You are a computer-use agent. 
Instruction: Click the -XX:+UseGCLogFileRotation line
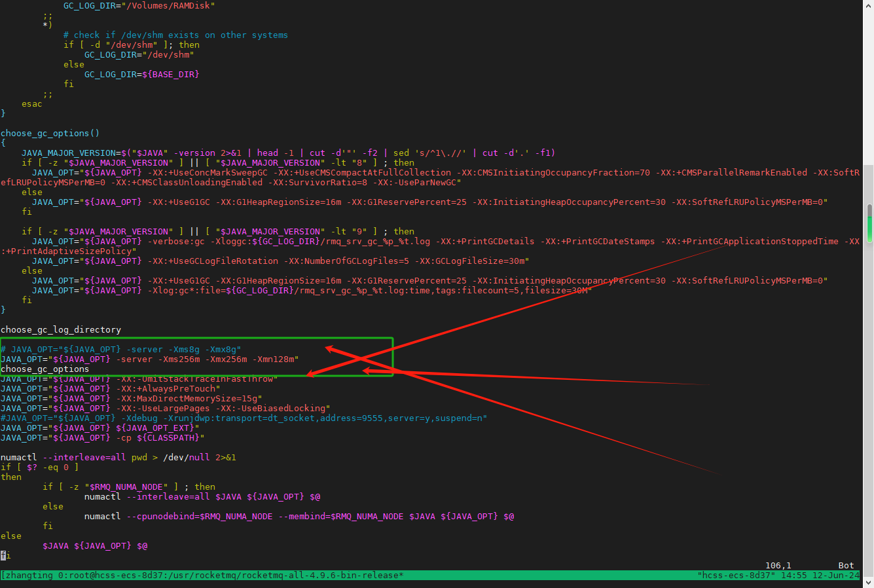pyautogui.click(x=280, y=261)
